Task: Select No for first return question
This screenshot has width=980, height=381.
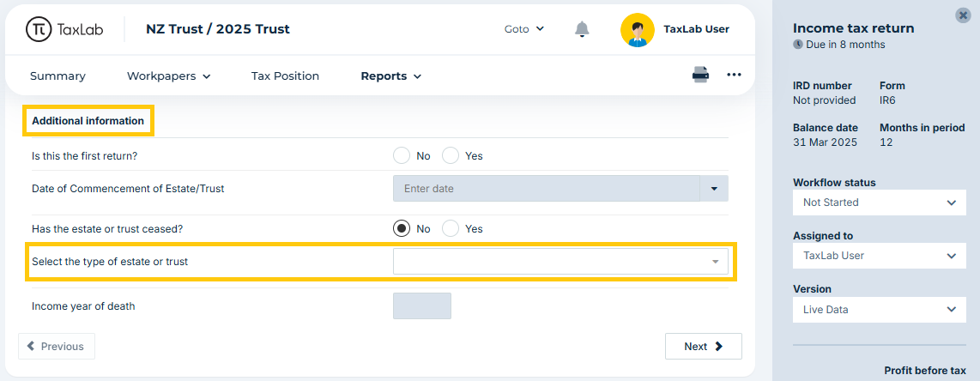Action: click(402, 155)
